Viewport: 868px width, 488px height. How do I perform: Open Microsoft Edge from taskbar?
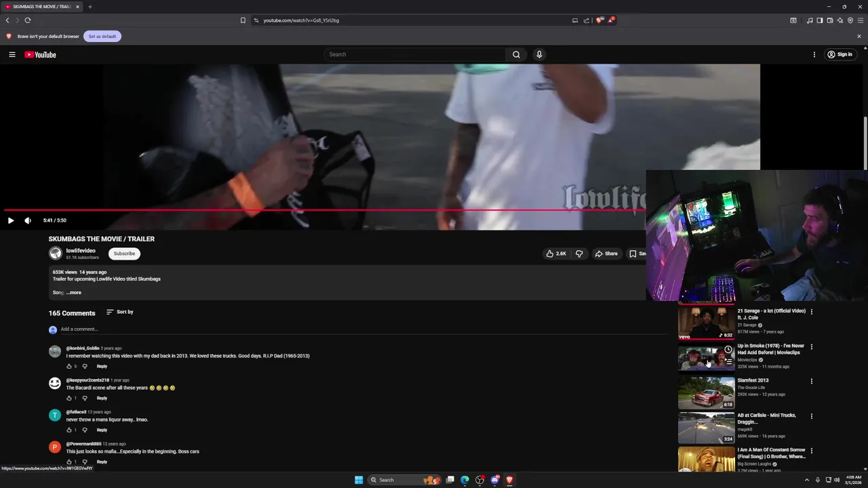(465, 480)
